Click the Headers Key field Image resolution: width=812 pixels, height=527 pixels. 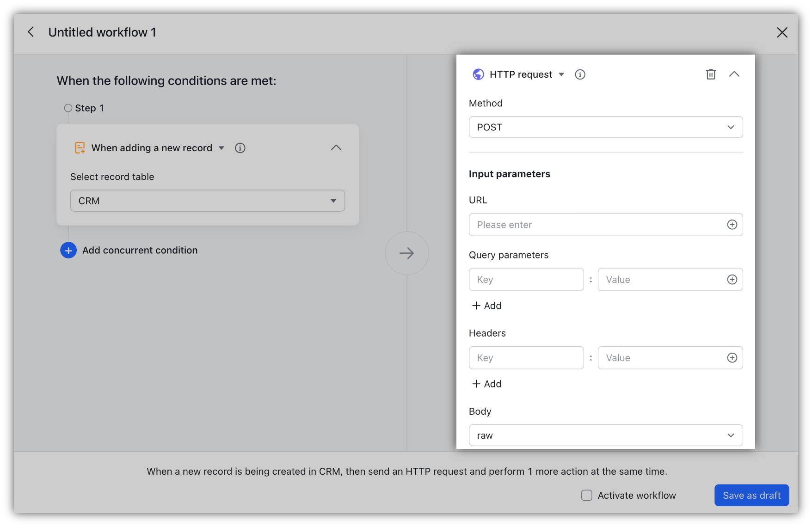pyautogui.click(x=526, y=358)
